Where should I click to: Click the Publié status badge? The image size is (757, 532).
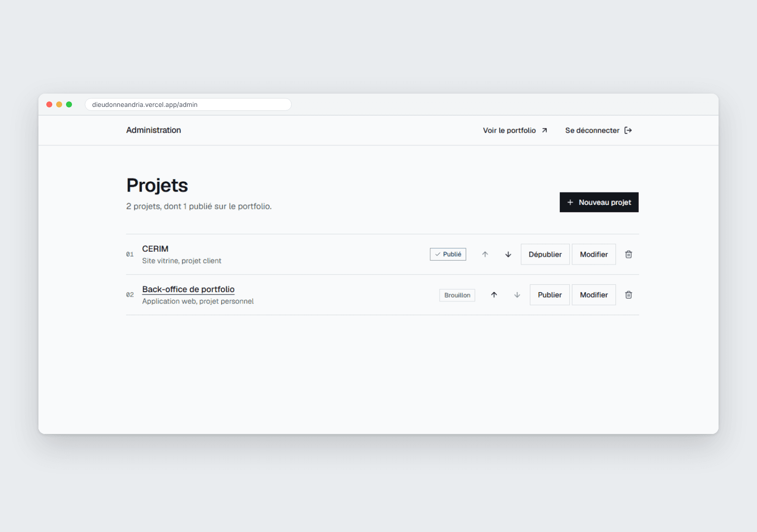point(448,254)
